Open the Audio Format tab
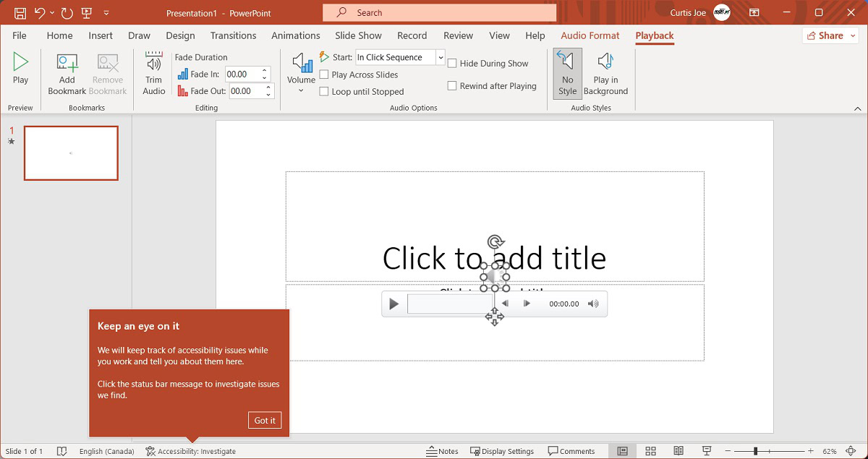868x459 pixels. (590, 35)
